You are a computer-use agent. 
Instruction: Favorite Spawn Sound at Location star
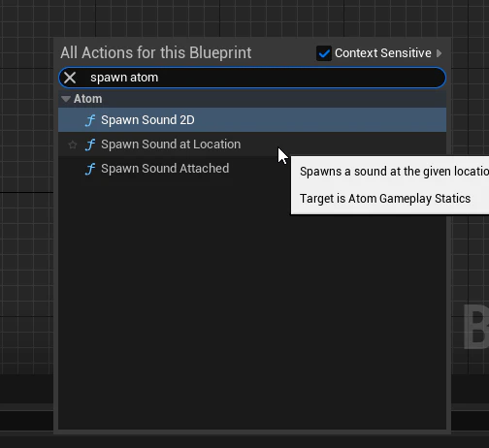pyautogui.click(x=73, y=144)
